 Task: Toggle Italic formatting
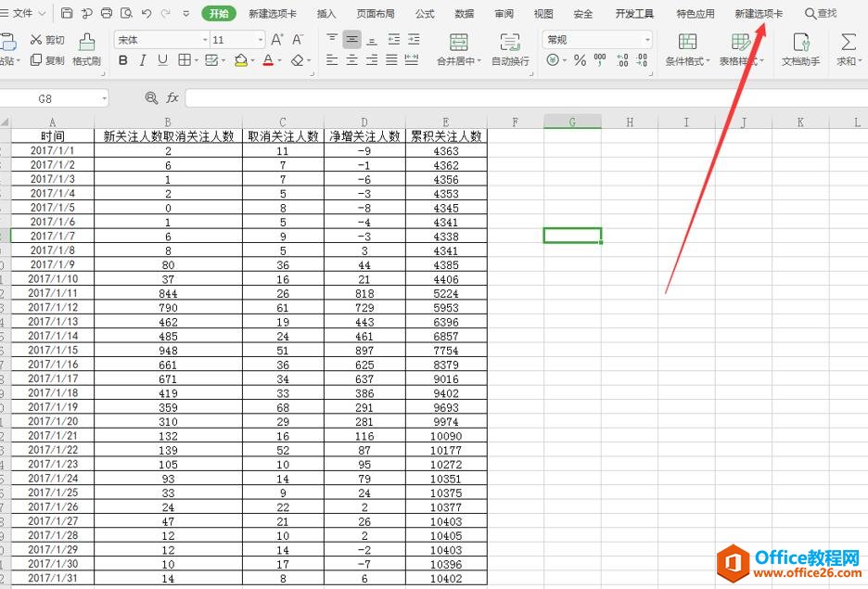tap(142, 60)
